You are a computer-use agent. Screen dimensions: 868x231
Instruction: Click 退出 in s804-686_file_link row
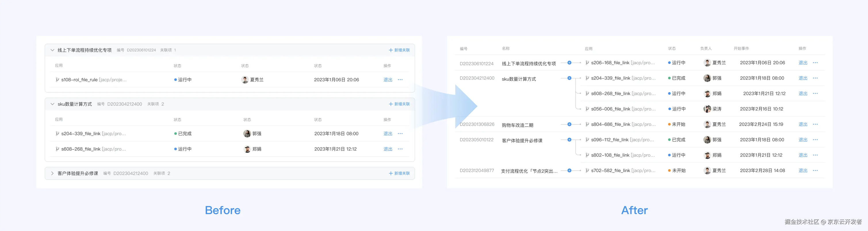(x=803, y=124)
